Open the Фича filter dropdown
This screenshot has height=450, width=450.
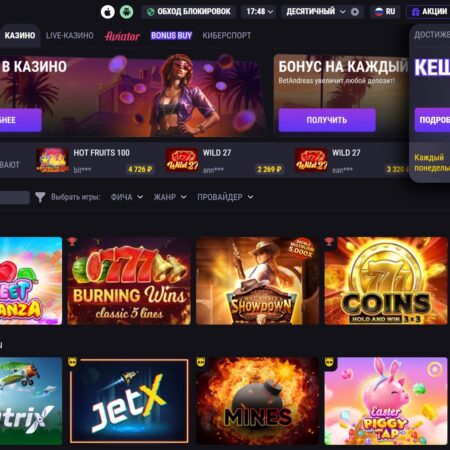click(127, 197)
